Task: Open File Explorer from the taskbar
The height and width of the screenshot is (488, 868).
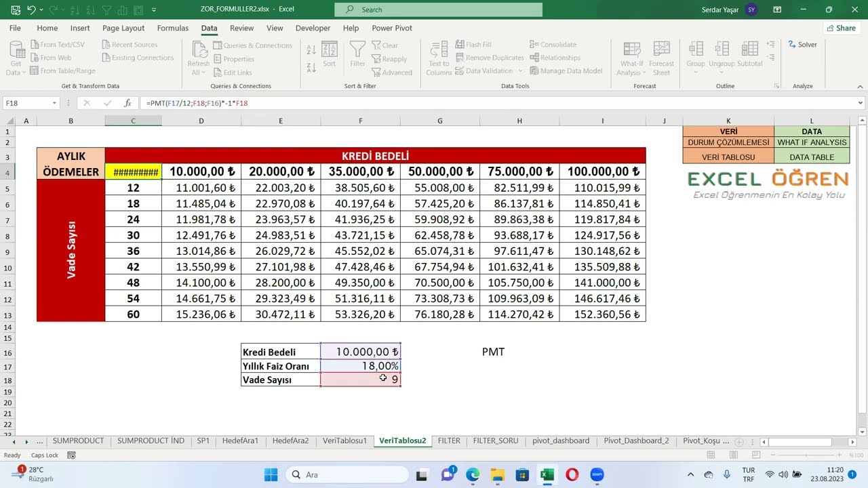Action: [x=497, y=474]
